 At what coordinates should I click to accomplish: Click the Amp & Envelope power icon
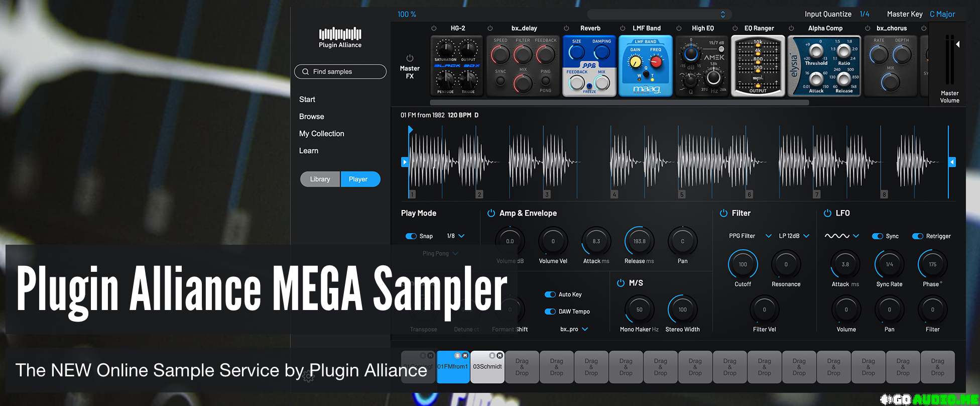tap(491, 213)
